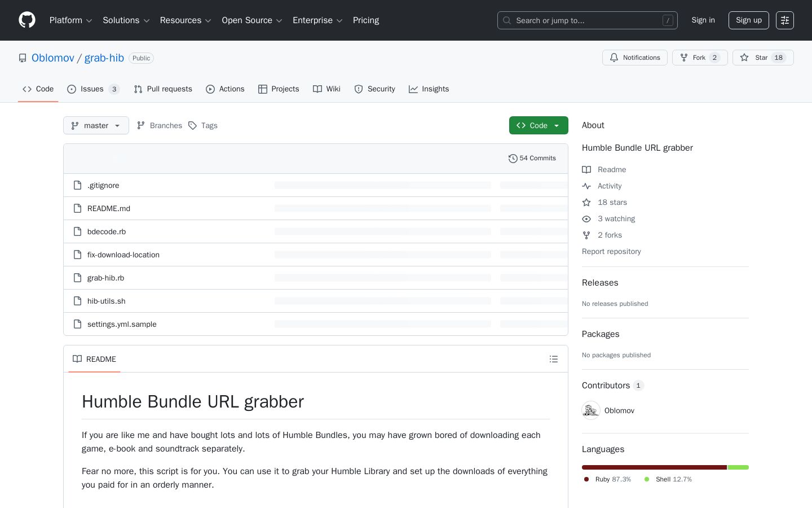Viewport: 812px width, 508px height.
Task: Click the pulse icon beside Activity
Action: [x=586, y=186]
